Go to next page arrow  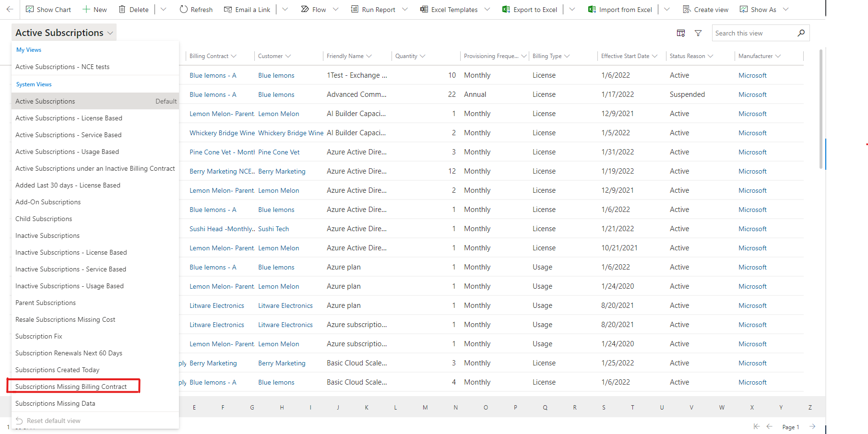pyautogui.click(x=812, y=426)
